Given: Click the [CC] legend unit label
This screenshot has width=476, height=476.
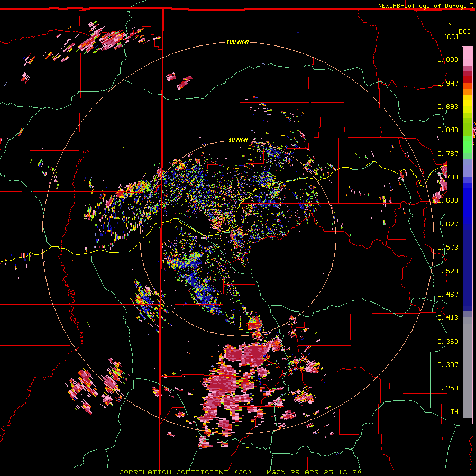Looking at the screenshot, I should coord(452,36).
